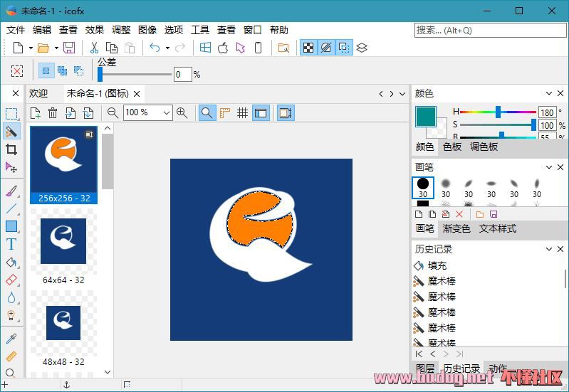Toggle the checkerboard transparency button
This screenshot has width=569, height=392.
[308, 48]
